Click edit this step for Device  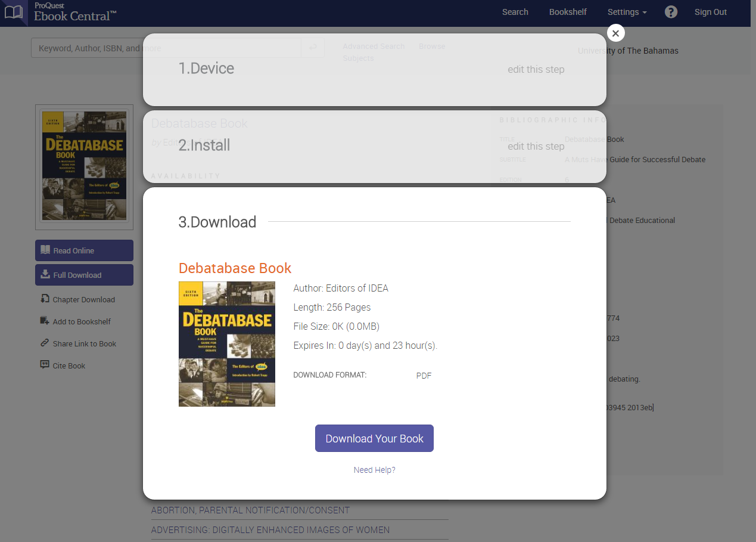536,69
